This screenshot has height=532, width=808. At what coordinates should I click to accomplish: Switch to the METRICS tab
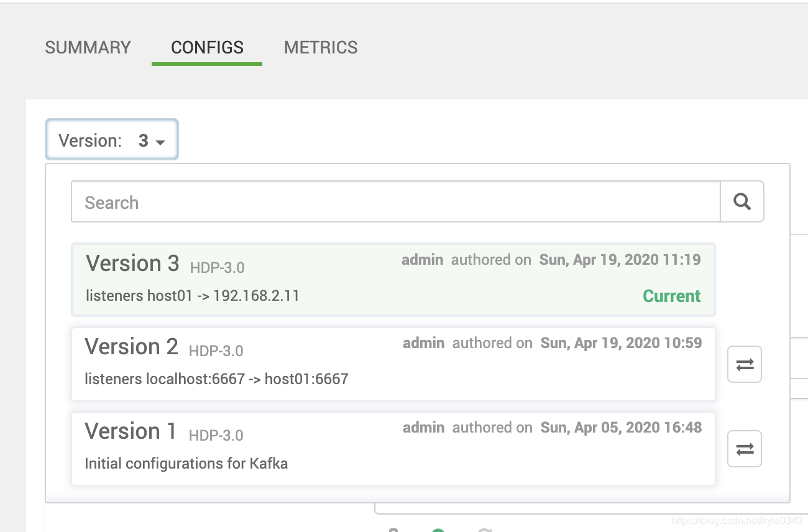tap(321, 48)
